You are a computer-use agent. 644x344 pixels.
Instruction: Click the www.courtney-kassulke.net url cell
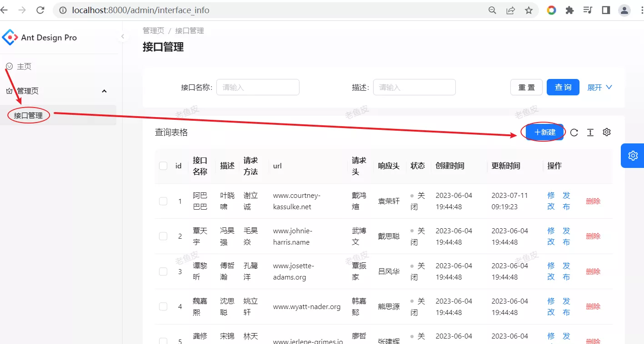pos(297,201)
